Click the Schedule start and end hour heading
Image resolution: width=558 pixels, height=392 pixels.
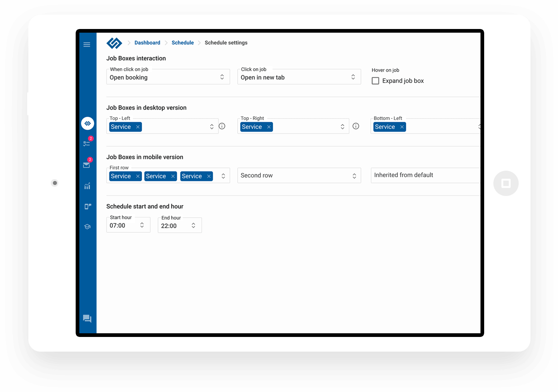(145, 206)
